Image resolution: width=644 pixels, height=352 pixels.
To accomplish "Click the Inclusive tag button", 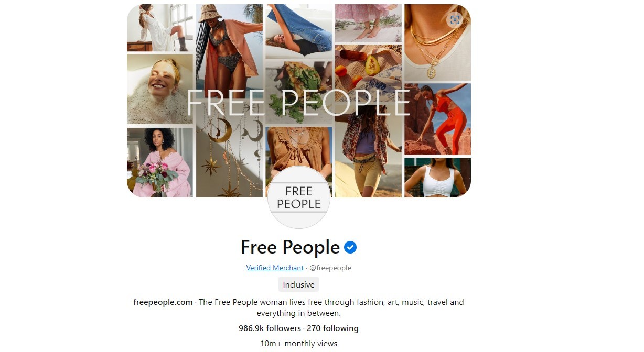I will pos(298,285).
